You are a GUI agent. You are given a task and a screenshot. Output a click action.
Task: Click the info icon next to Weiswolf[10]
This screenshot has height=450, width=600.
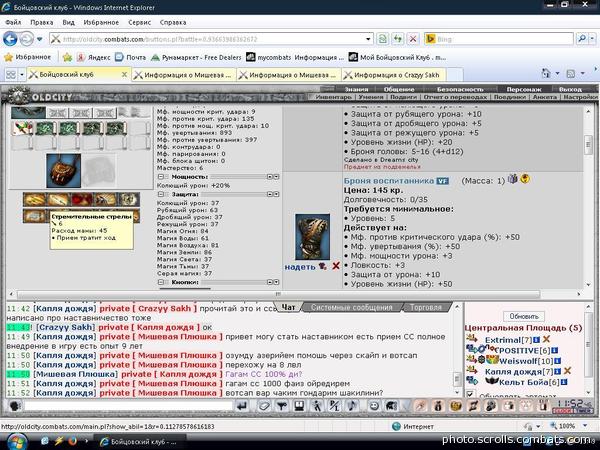click(558, 361)
